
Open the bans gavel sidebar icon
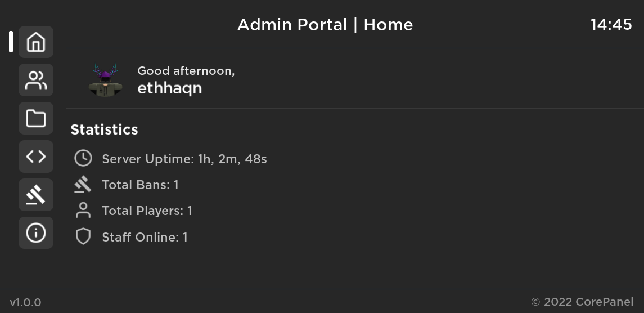click(36, 195)
